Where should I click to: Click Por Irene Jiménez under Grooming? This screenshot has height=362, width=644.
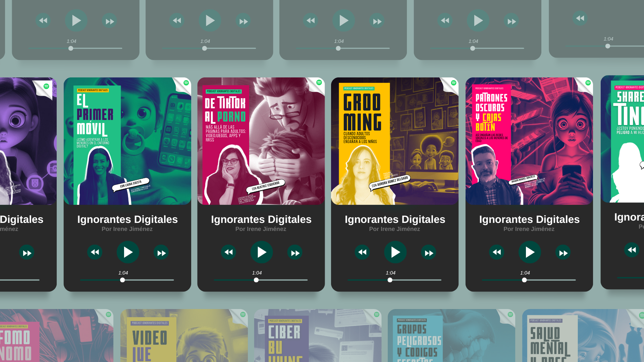[394, 229]
